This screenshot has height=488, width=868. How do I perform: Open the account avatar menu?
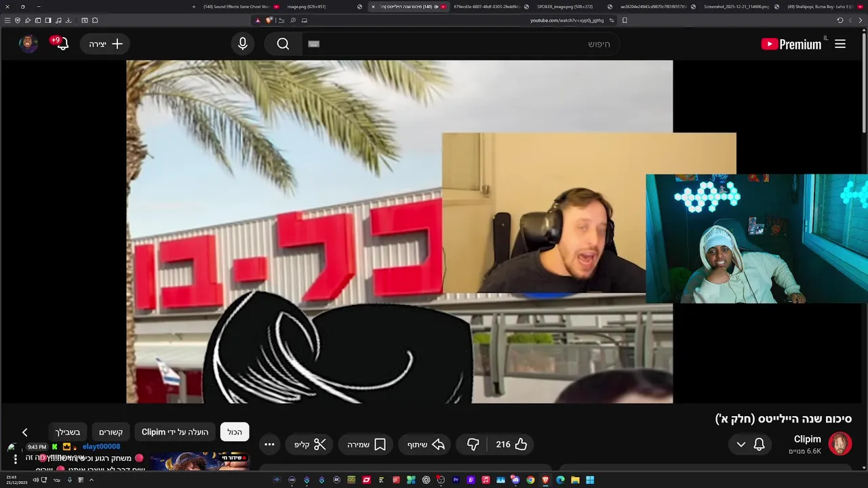(28, 44)
